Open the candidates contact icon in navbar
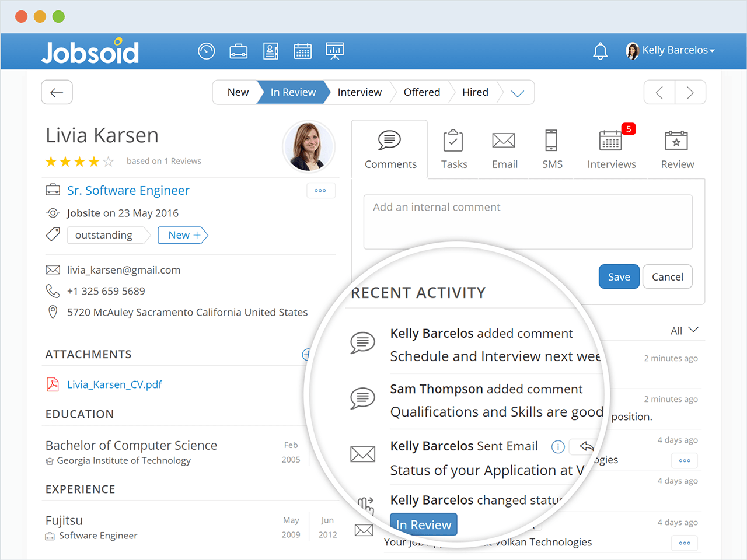The height and width of the screenshot is (560, 747). click(271, 51)
